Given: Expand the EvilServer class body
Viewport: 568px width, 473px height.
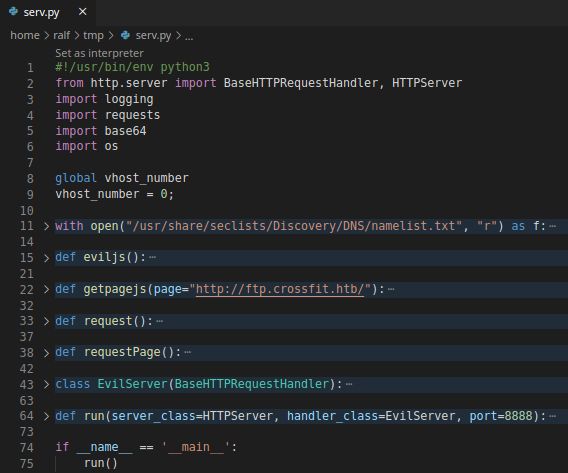Looking at the screenshot, I should pos(46,384).
